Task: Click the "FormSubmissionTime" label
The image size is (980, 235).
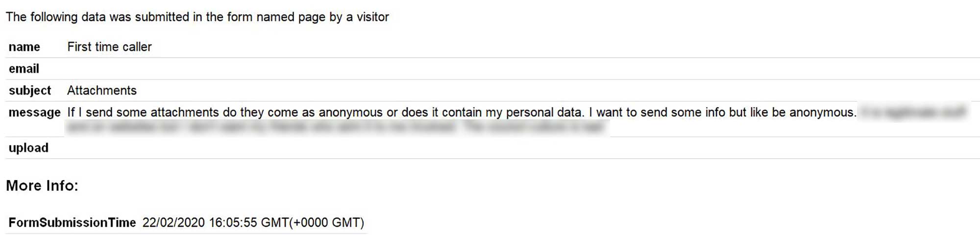Action: click(x=72, y=223)
